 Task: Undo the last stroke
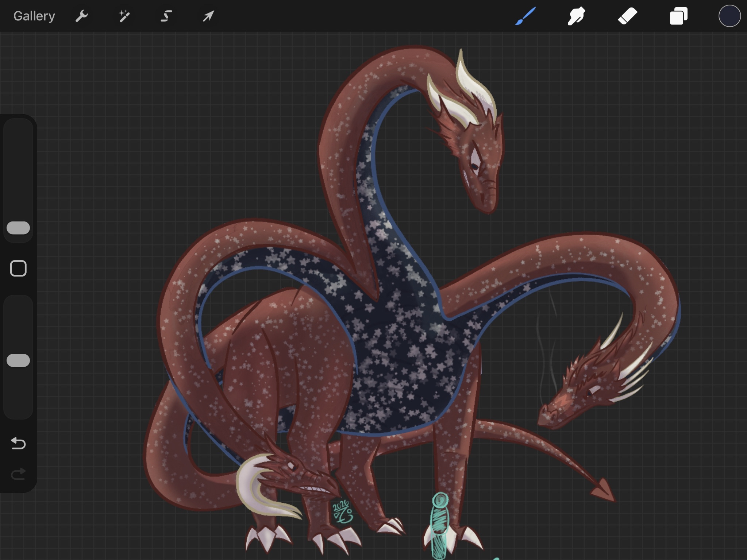[18, 443]
